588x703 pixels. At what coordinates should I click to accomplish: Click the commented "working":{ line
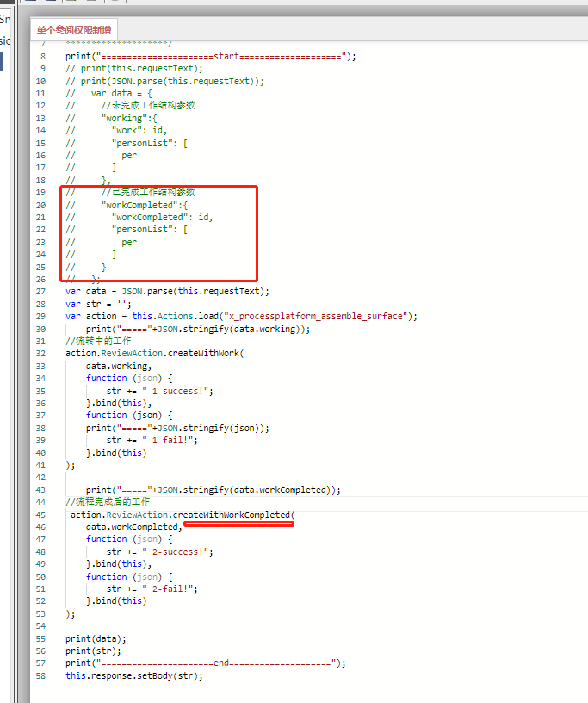coord(129,118)
